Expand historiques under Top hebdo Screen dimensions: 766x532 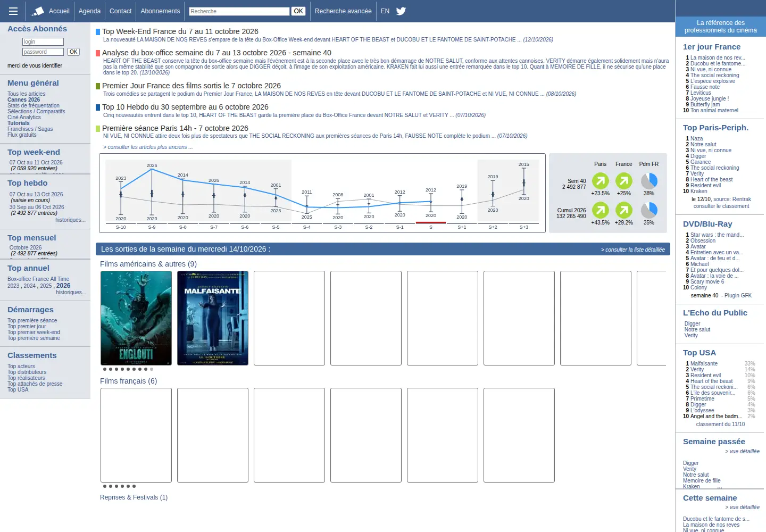[70, 220]
